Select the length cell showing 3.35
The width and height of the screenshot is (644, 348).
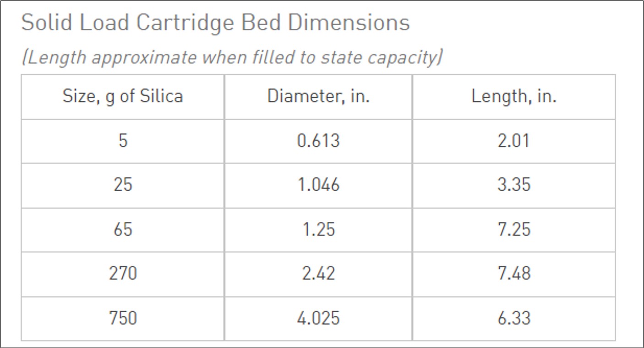[513, 184]
